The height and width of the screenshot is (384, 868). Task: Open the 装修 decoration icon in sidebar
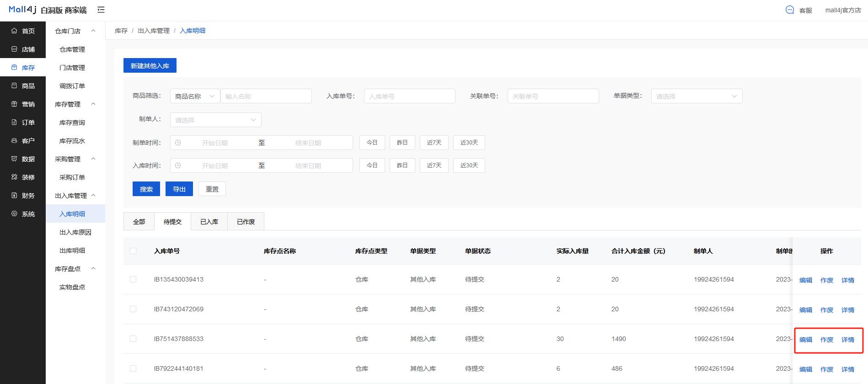tap(14, 177)
